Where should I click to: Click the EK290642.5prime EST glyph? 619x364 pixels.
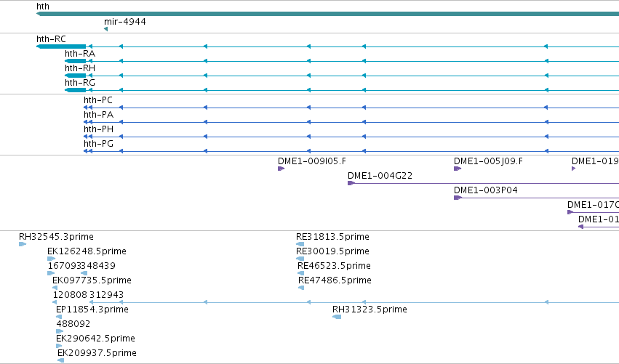click(x=59, y=347)
